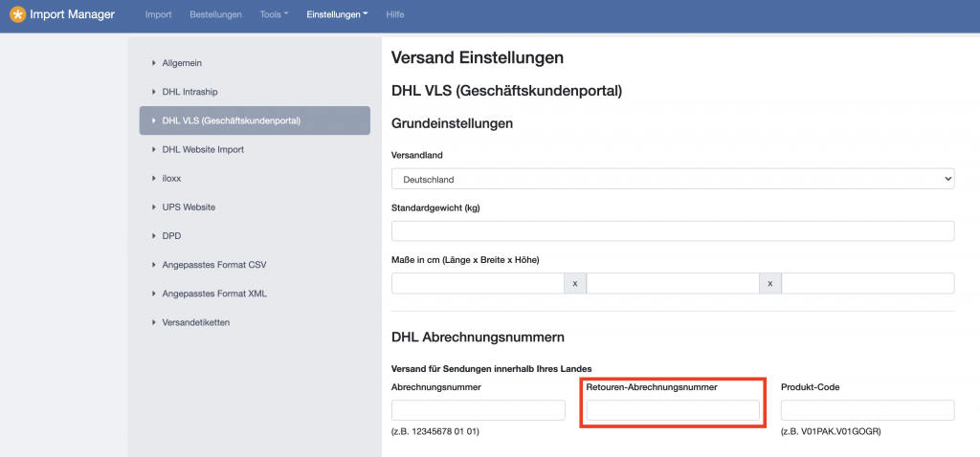Focus the Standardgewicht (kg) input field
This screenshot has width=980, height=457.
pyautogui.click(x=673, y=231)
